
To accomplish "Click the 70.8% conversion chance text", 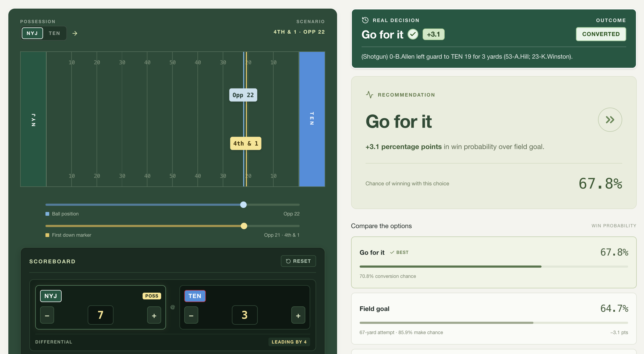I will tap(388, 276).
